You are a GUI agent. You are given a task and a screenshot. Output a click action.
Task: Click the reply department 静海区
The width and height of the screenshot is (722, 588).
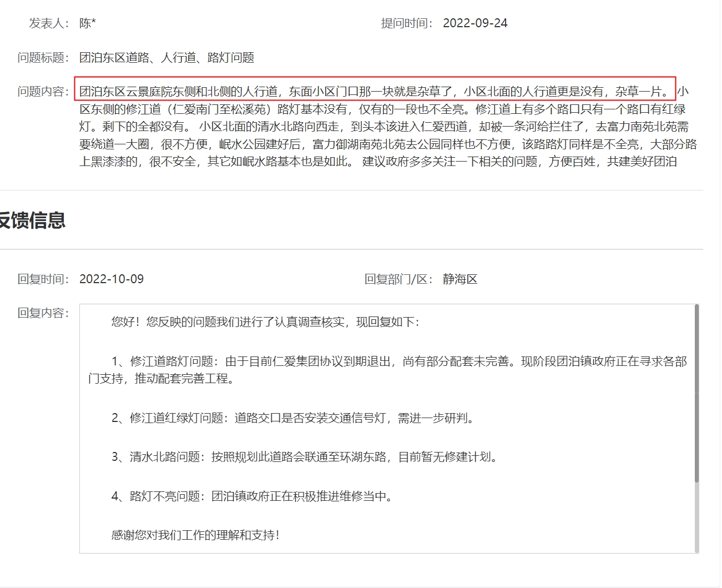[460, 279]
